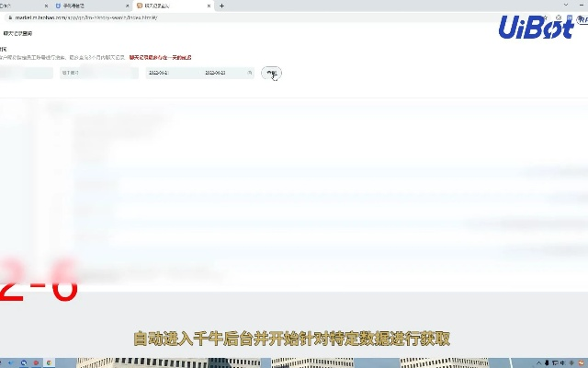
Task: Select the start date in date range picker
Action: pos(159,73)
